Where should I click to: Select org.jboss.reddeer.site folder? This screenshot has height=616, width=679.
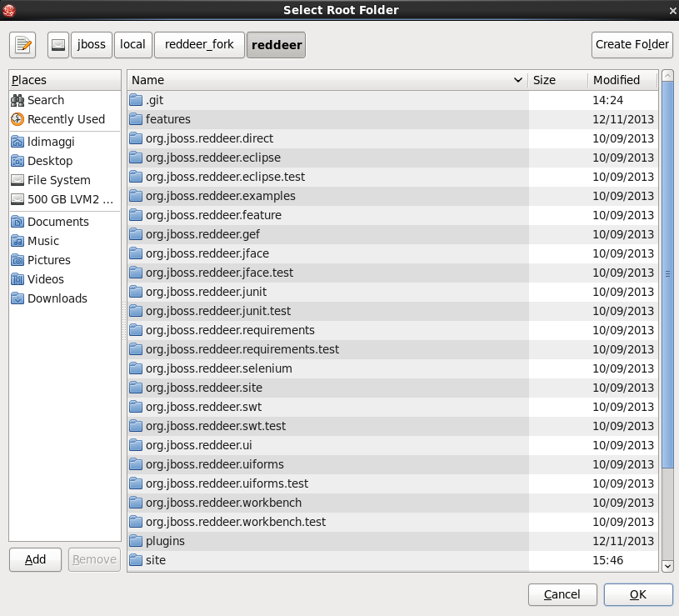(x=392, y=388)
